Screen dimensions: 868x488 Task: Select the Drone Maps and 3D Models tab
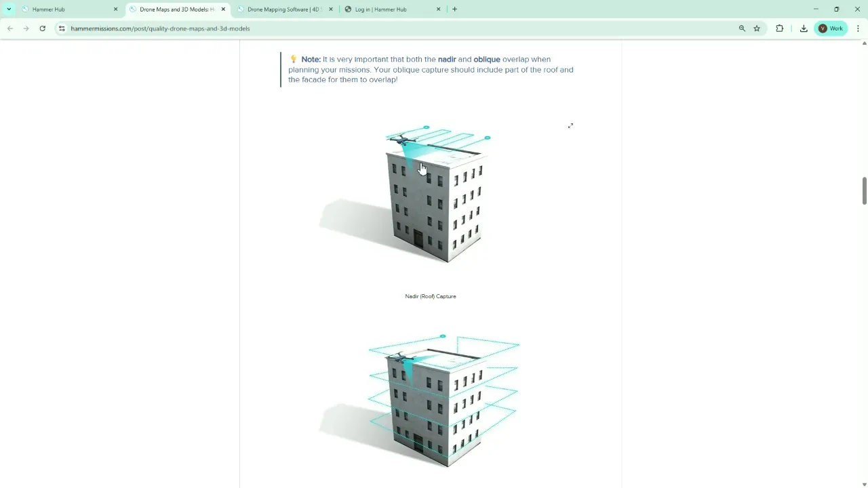coord(178,9)
